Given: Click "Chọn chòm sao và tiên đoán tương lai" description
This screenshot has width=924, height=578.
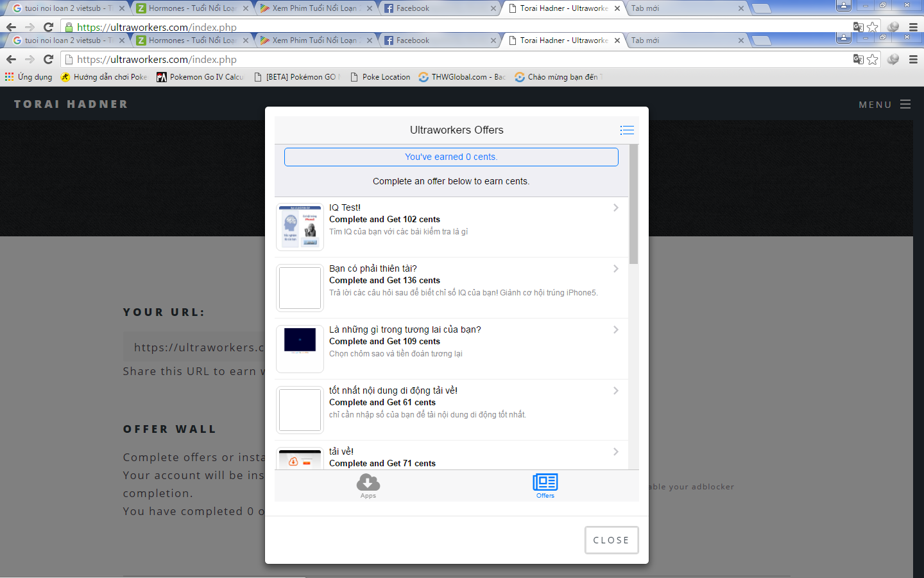Looking at the screenshot, I should tap(396, 354).
